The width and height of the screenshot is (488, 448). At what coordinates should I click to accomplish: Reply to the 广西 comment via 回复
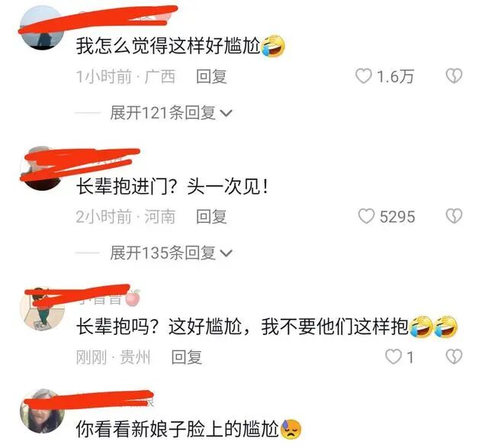point(211,76)
